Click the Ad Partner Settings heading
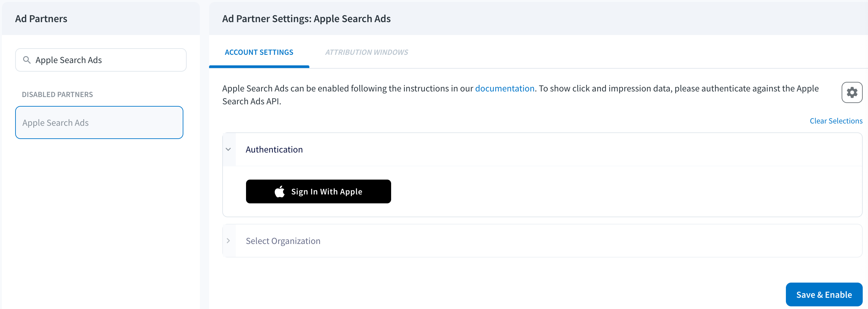 [x=306, y=18]
